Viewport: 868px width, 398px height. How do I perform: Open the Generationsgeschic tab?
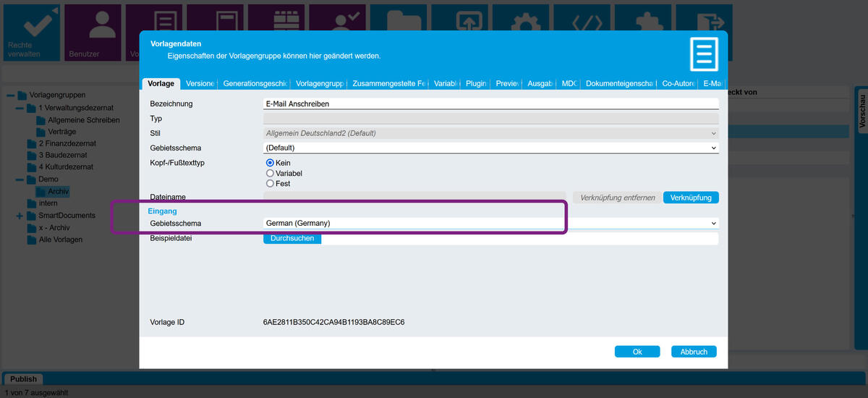click(x=255, y=84)
